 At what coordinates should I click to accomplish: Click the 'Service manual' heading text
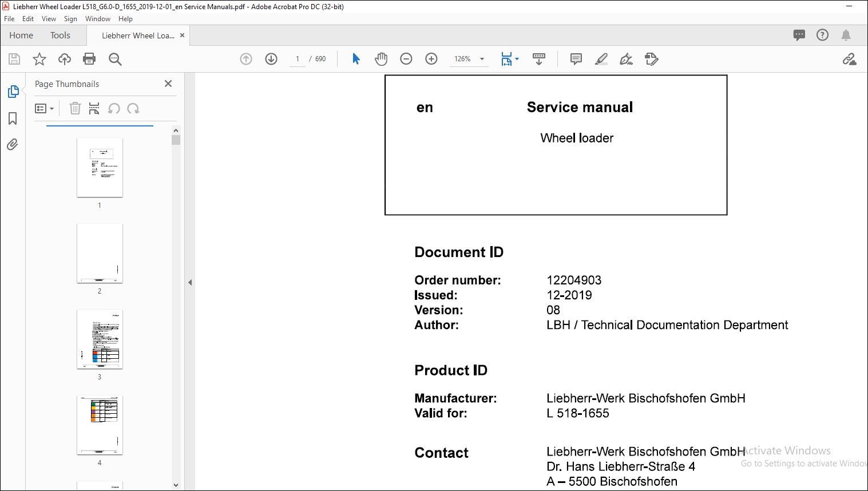tap(580, 107)
